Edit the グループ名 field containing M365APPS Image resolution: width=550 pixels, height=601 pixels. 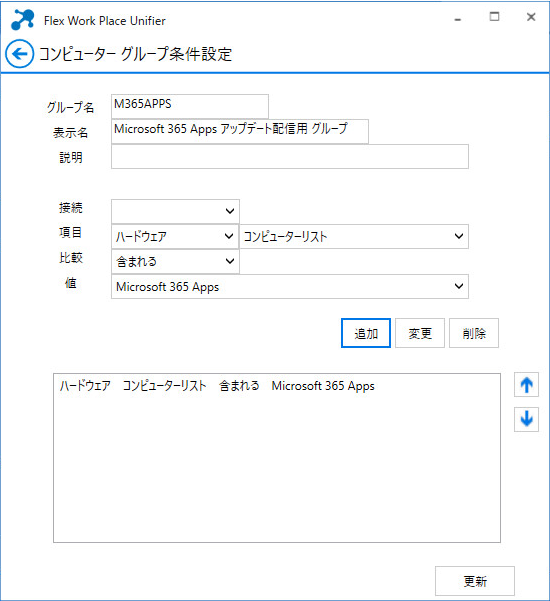pos(190,106)
